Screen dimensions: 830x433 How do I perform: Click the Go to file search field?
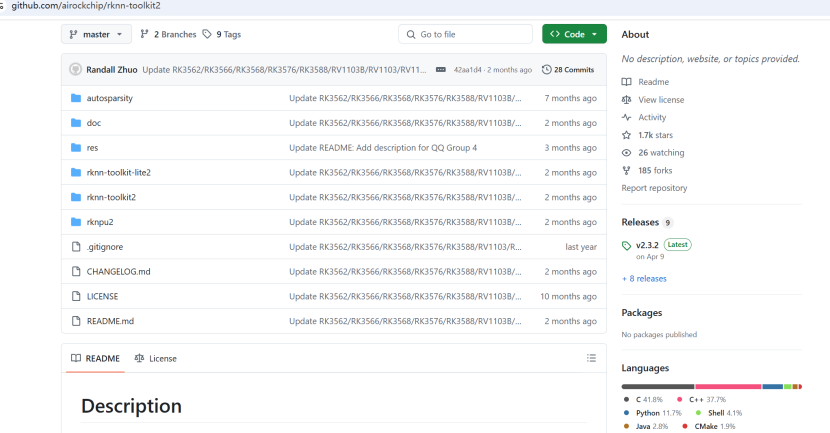point(465,34)
